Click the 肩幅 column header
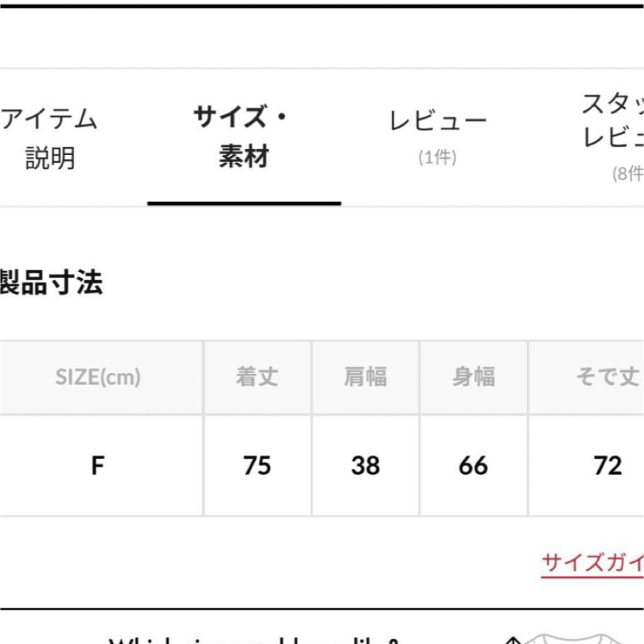 [365, 377]
